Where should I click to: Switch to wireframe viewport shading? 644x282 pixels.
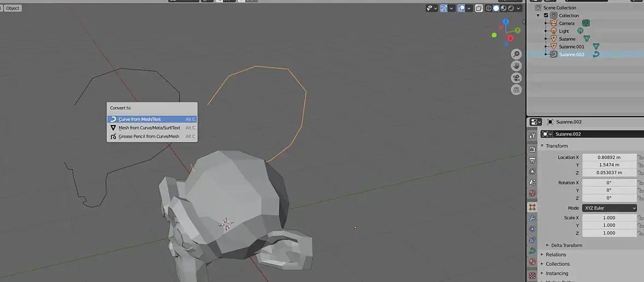(489, 8)
